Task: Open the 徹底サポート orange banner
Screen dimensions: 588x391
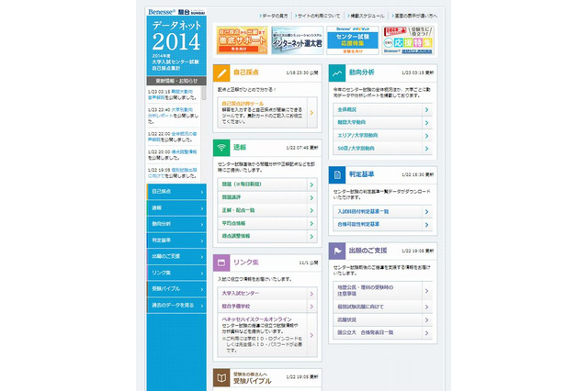Action: pyautogui.click(x=242, y=40)
